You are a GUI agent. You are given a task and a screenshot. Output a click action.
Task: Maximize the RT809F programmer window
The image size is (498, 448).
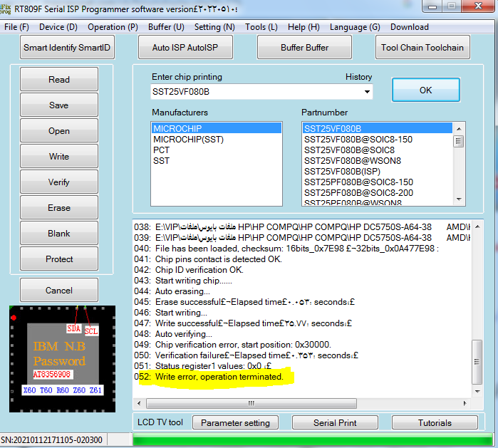tap(452, 6)
